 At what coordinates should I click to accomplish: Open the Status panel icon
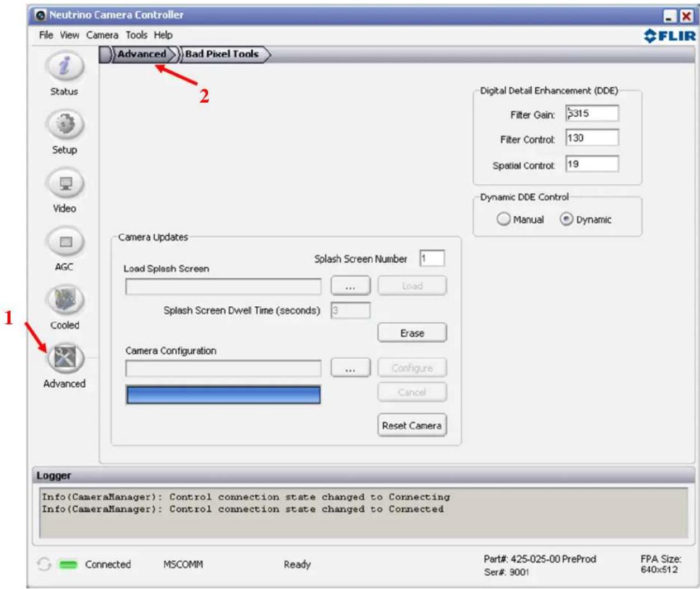(65, 66)
